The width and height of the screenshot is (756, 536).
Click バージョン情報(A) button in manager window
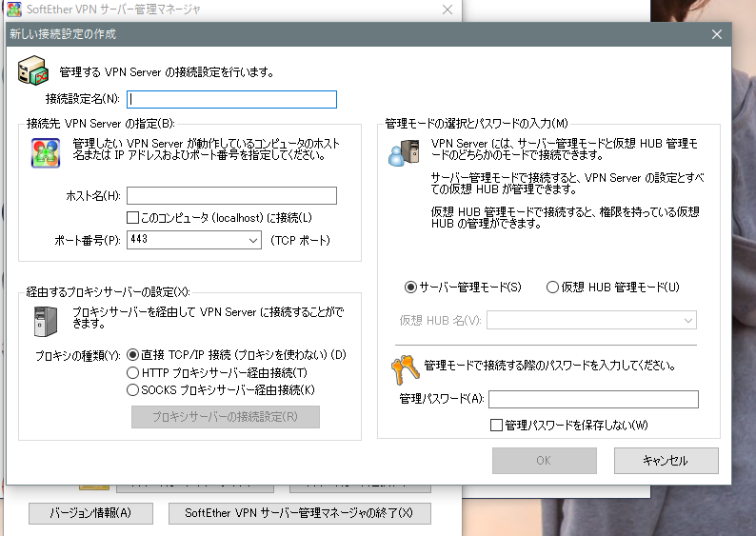[x=90, y=513]
